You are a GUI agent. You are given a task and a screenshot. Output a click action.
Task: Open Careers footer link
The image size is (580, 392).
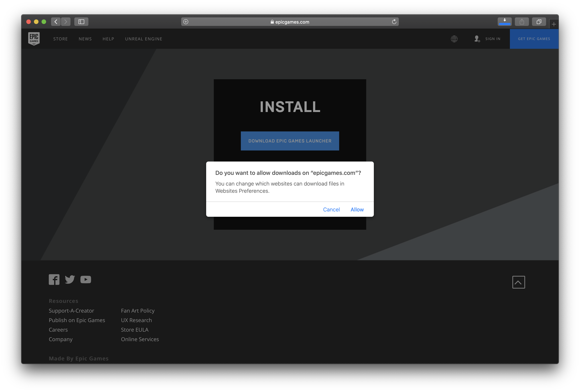tap(58, 330)
